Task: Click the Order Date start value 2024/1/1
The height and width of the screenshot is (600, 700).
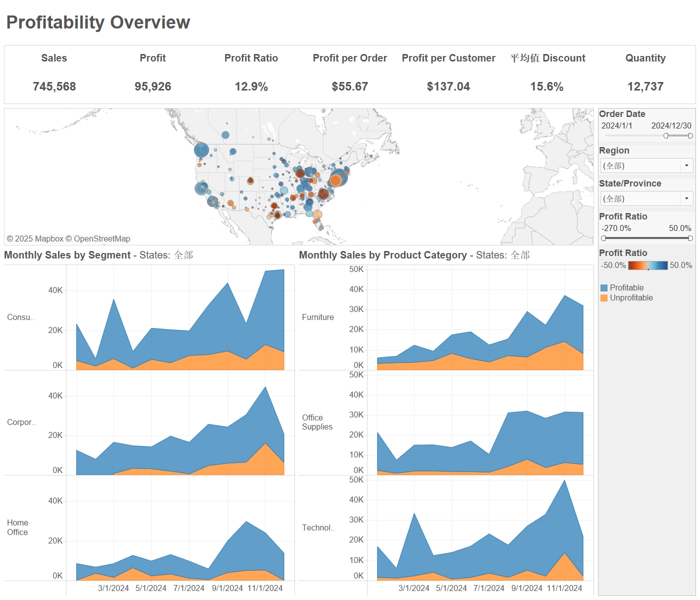Action: (x=616, y=126)
